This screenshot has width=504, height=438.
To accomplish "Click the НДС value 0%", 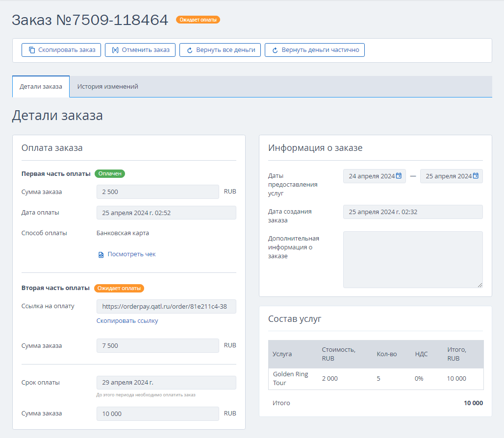I will [x=419, y=379].
